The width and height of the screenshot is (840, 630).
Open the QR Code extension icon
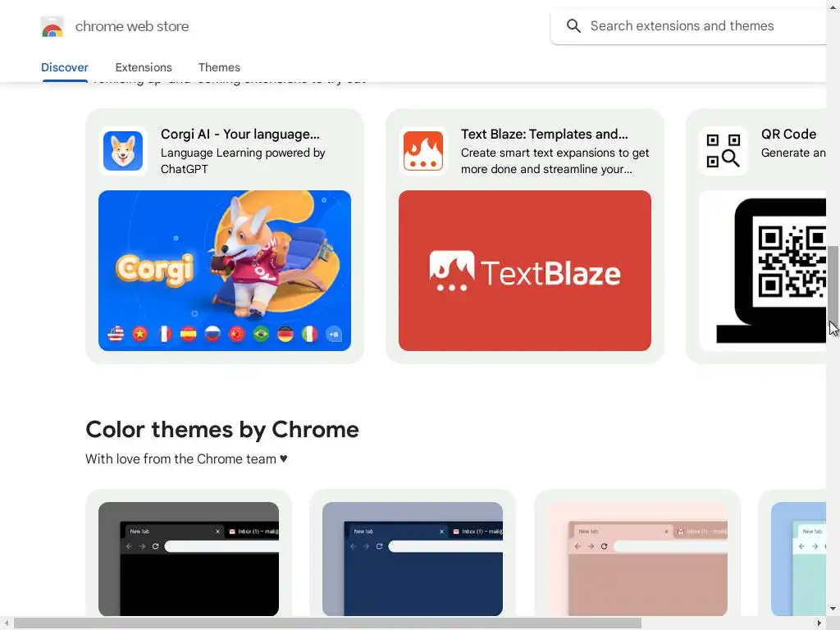click(724, 151)
